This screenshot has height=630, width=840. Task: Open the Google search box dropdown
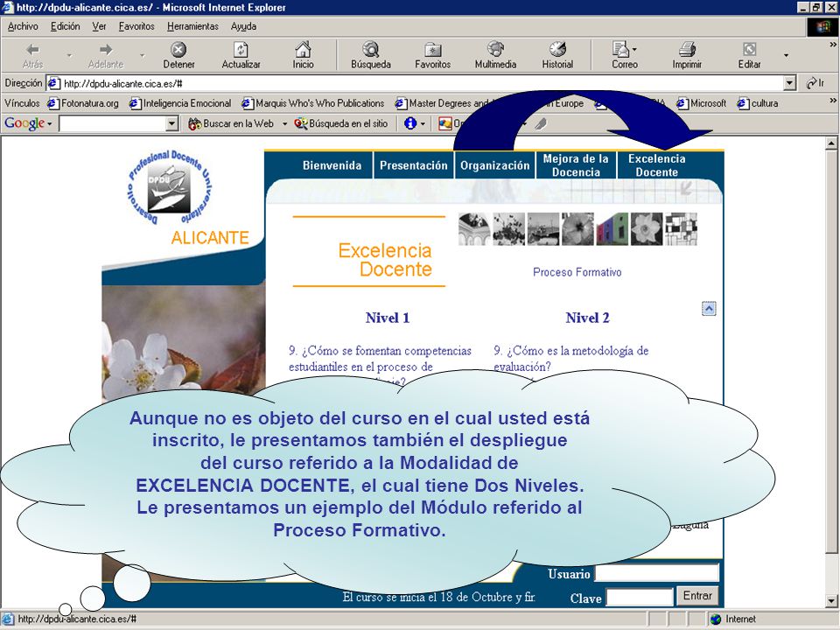(171, 124)
